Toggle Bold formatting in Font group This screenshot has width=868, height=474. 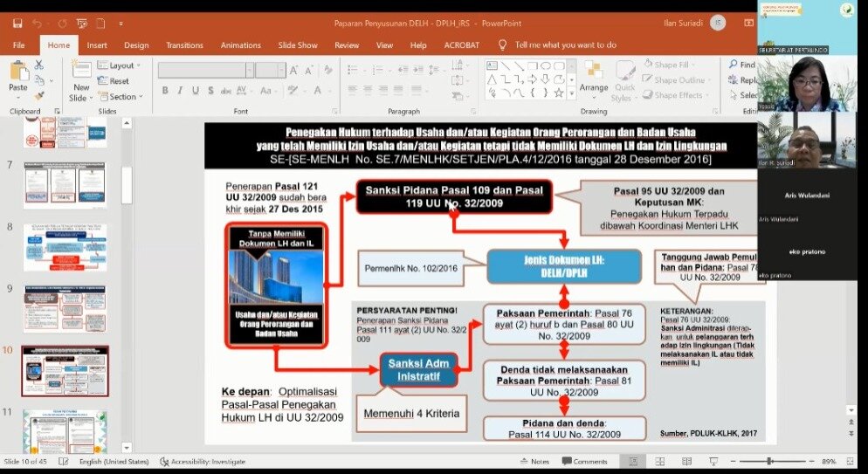(165, 91)
